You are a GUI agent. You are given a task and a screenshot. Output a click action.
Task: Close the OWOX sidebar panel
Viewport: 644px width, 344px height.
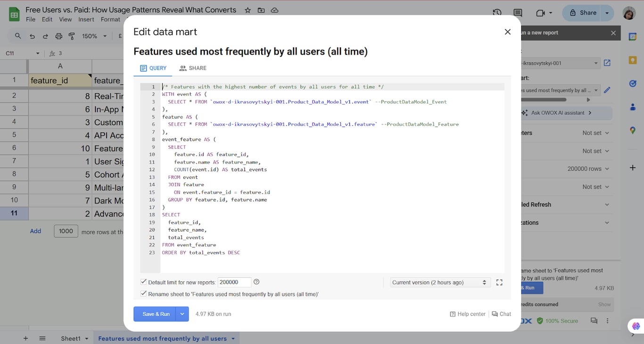tap(613, 33)
